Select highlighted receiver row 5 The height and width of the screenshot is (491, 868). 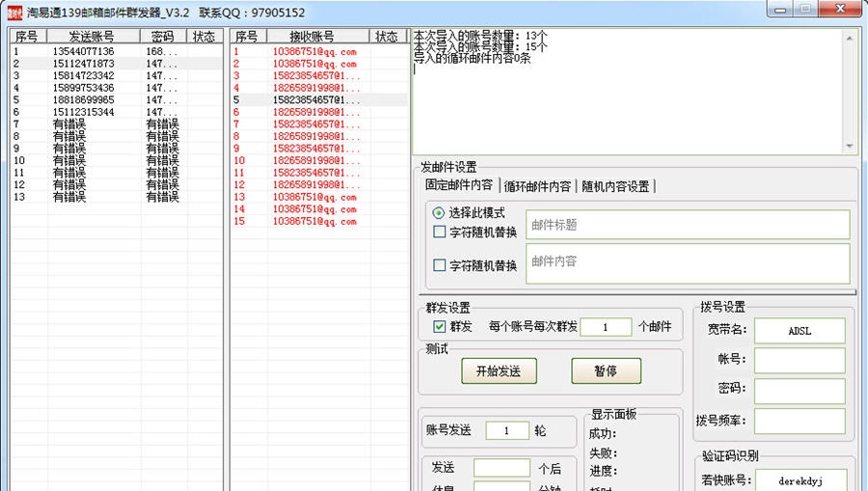click(319, 100)
